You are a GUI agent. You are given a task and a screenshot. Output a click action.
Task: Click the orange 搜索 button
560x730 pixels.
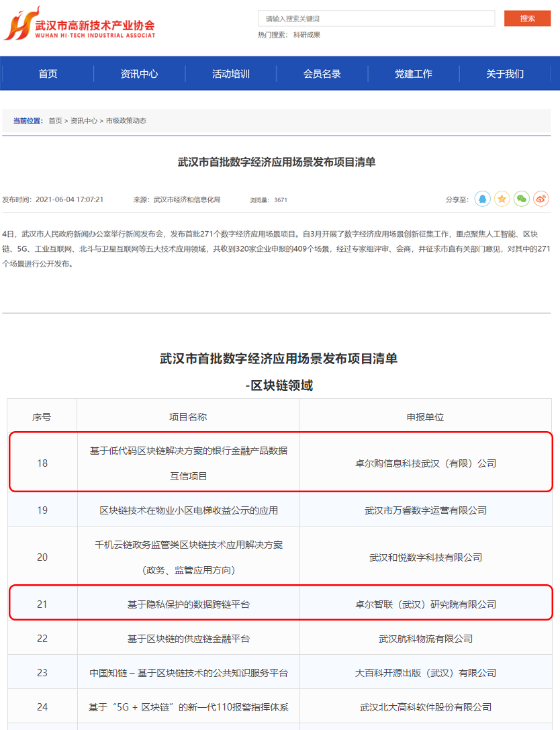tap(527, 19)
